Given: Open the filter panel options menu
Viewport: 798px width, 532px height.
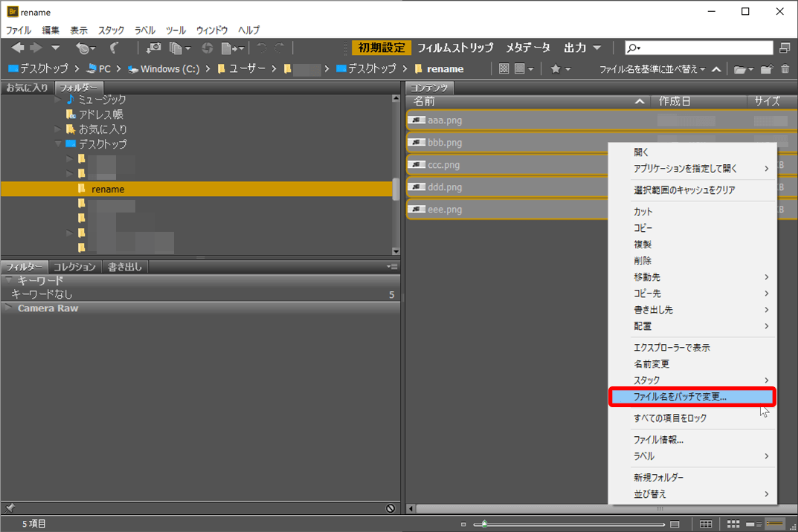Looking at the screenshot, I should (x=392, y=267).
